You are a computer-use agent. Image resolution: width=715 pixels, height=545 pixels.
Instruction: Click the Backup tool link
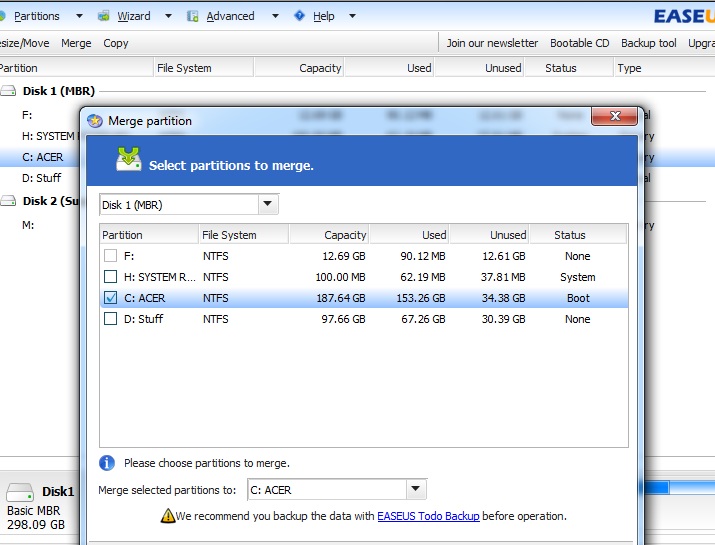648,43
